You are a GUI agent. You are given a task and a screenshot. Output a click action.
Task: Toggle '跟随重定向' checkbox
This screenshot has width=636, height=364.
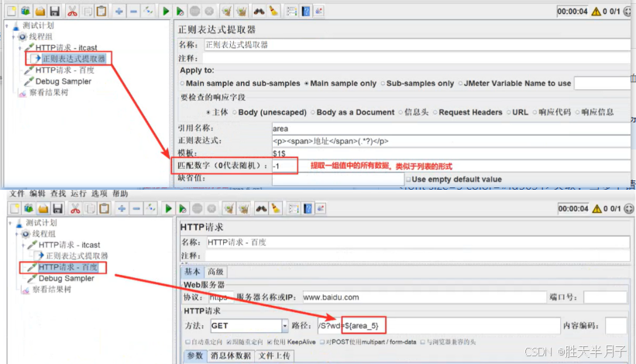(229, 342)
